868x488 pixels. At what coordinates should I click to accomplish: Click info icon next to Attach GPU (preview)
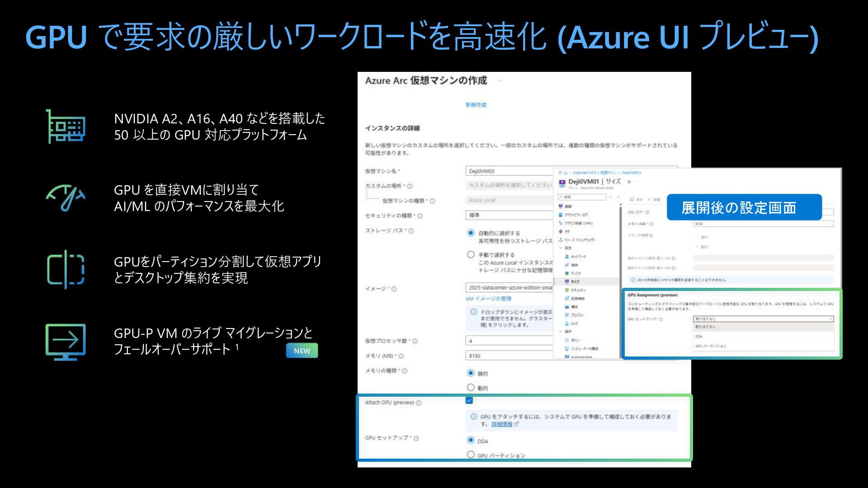419,403
